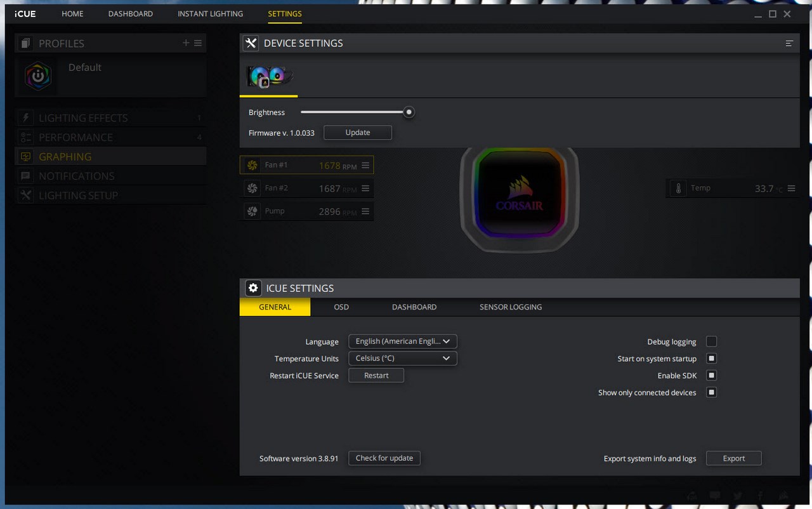812x509 pixels.
Task: Expand the Lighting Effects section
Action: pyautogui.click(x=110, y=118)
